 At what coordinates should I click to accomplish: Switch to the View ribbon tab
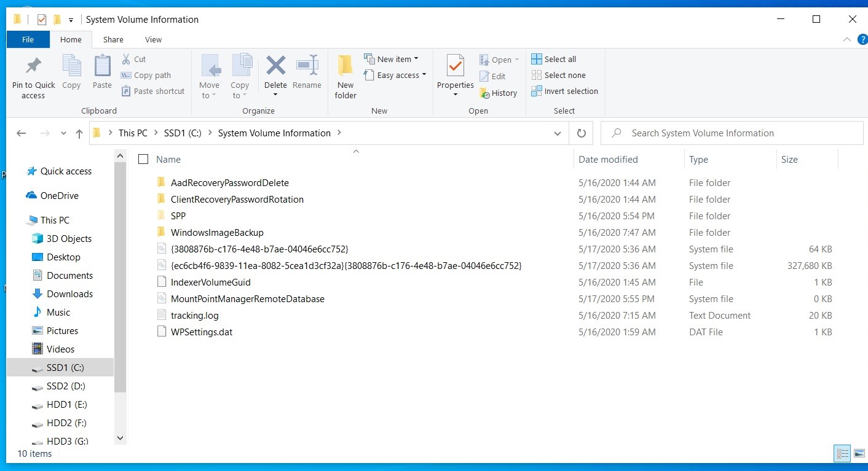[153, 39]
